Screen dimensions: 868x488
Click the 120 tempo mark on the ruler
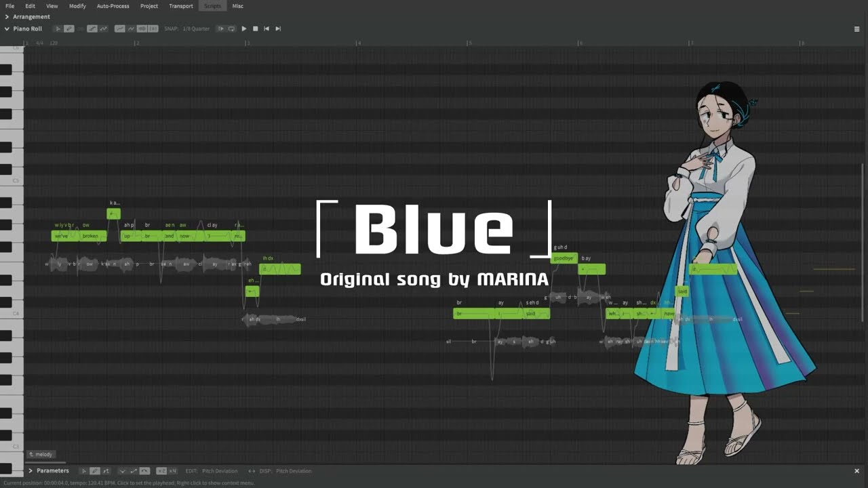pos(54,43)
